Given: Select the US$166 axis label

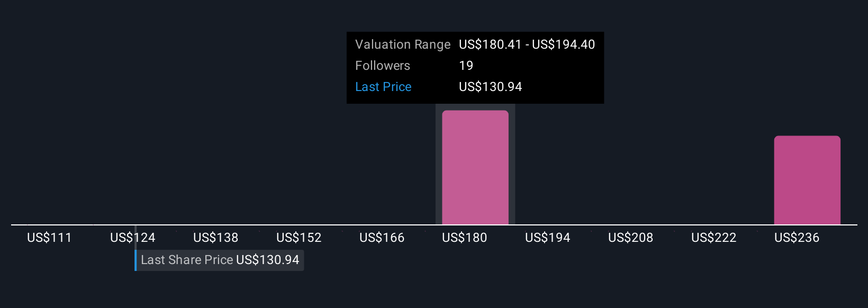Looking at the screenshot, I should click(x=382, y=238).
